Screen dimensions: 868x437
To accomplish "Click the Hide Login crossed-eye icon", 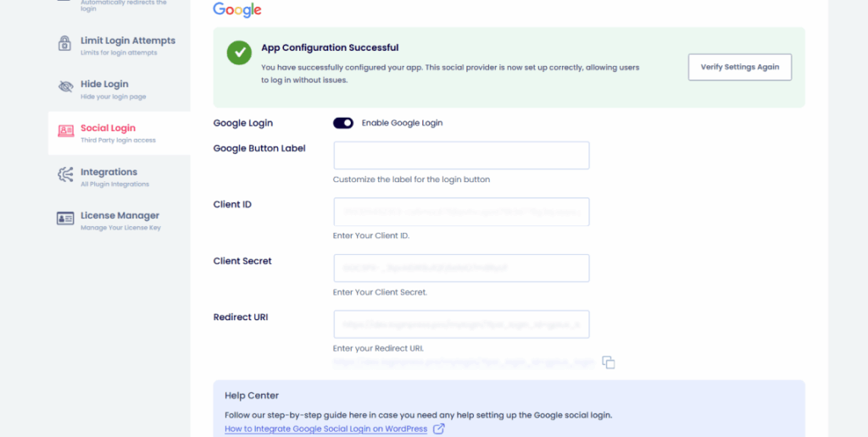I will coord(65,88).
